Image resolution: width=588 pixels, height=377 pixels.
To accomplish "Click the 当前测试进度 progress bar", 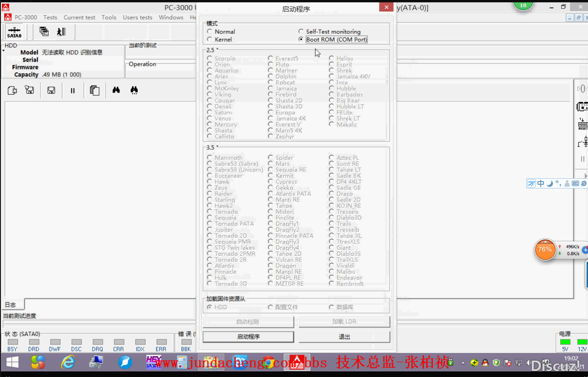I will [99, 324].
